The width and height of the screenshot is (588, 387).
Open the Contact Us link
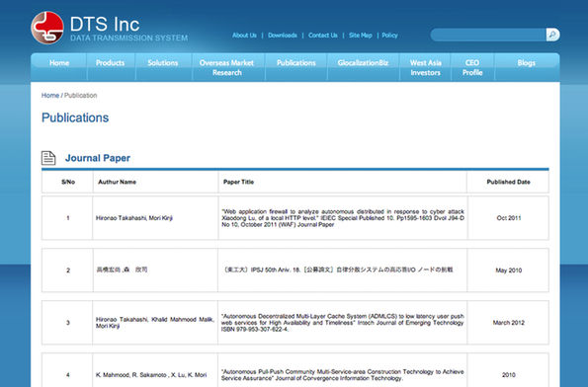(x=323, y=36)
